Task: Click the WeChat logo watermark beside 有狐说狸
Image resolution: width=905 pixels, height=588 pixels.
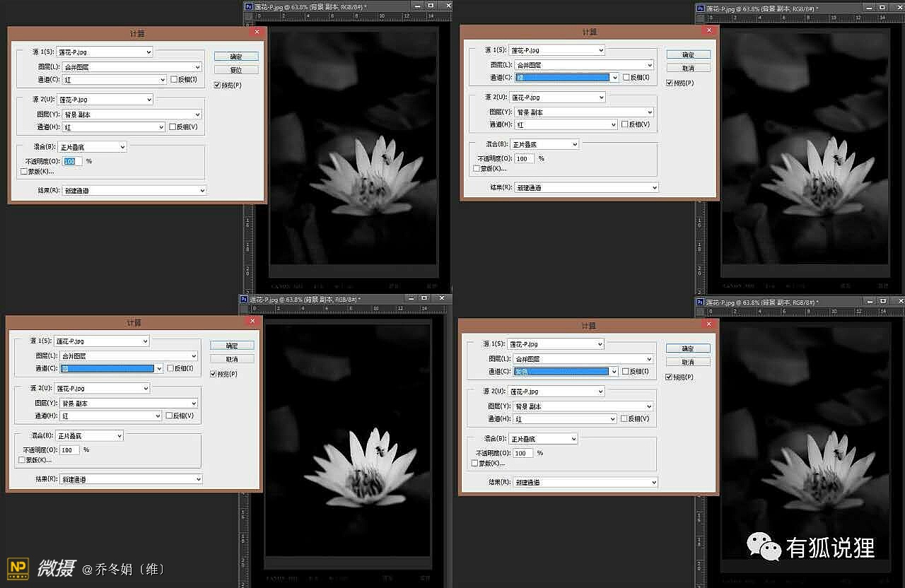Action: click(764, 546)
